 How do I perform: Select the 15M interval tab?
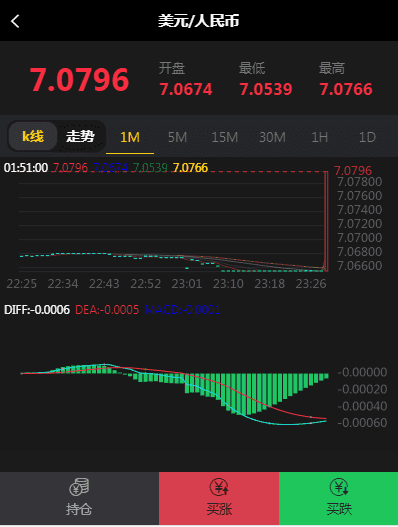(225, 137)
